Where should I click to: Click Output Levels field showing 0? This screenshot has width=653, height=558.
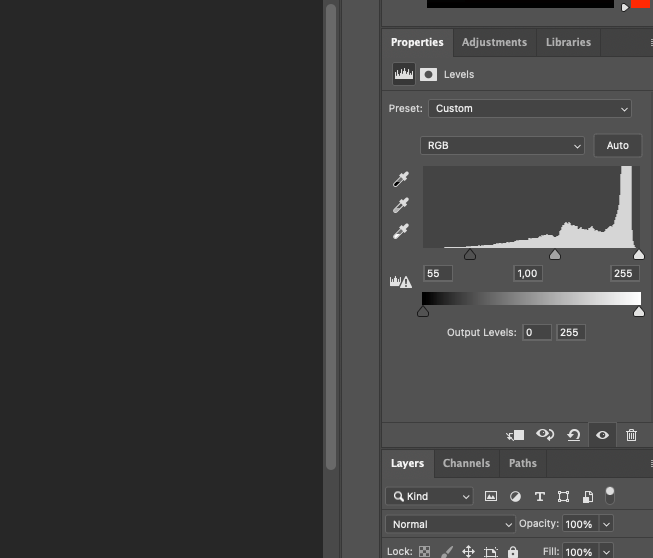tap(537, 332)
